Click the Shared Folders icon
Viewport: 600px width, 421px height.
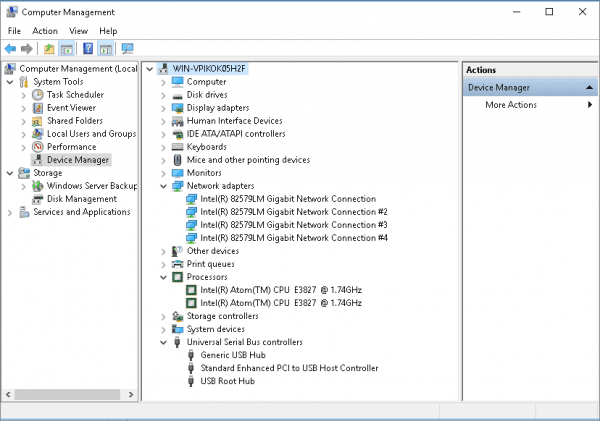coord(37,121)
